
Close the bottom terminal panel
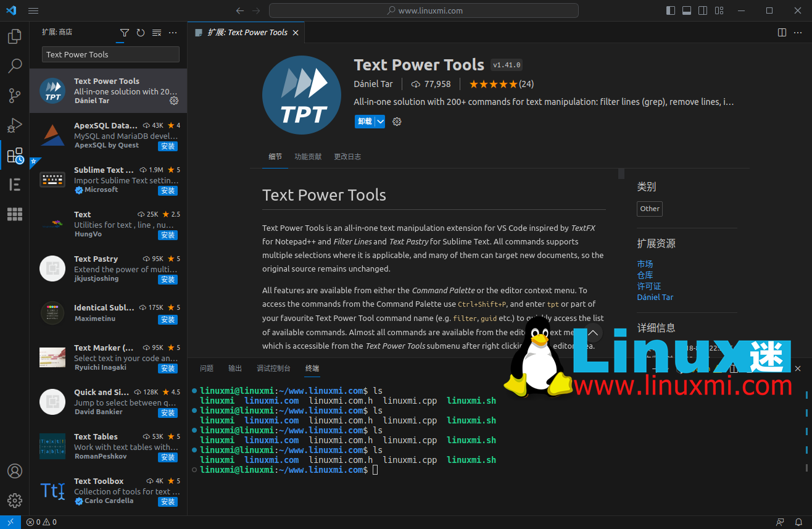[798, 369]
